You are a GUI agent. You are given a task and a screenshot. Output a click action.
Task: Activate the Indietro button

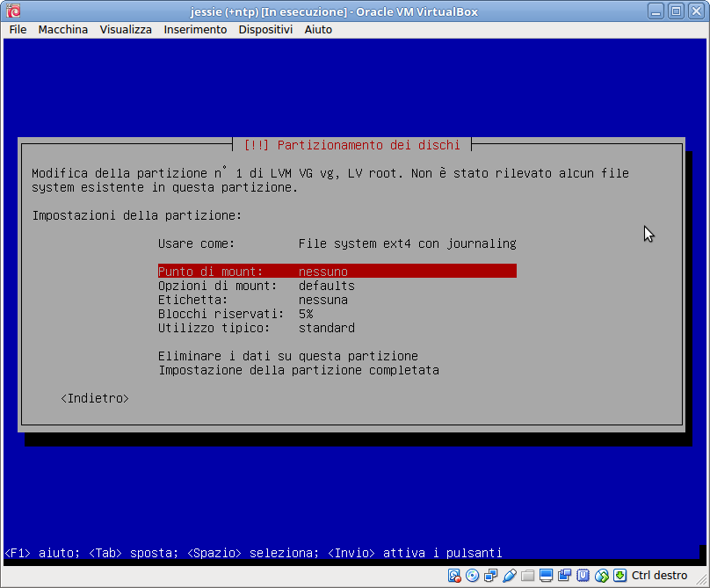pos(95,398)
